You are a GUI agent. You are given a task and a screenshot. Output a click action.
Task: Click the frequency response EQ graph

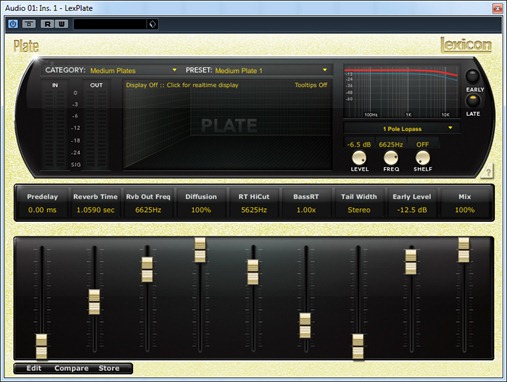pos(401,91)
